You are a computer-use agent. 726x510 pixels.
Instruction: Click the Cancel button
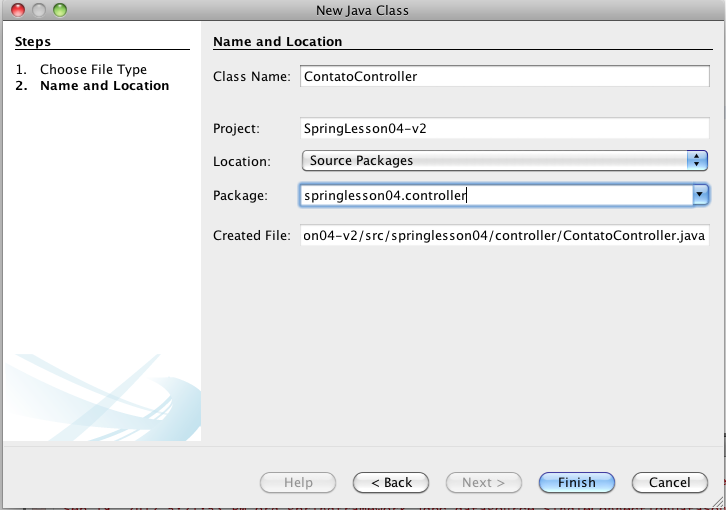point(670,483)
